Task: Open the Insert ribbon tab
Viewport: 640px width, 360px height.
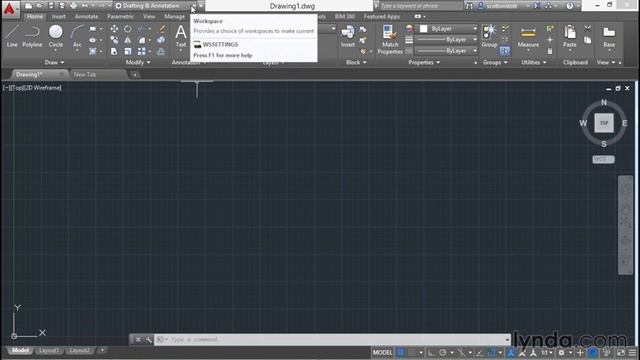Action: coord(58,17)
